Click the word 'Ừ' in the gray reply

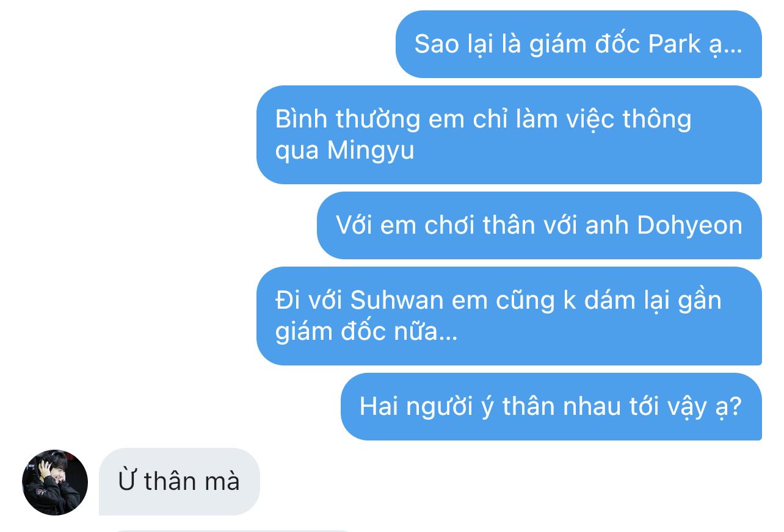(126, 481)
